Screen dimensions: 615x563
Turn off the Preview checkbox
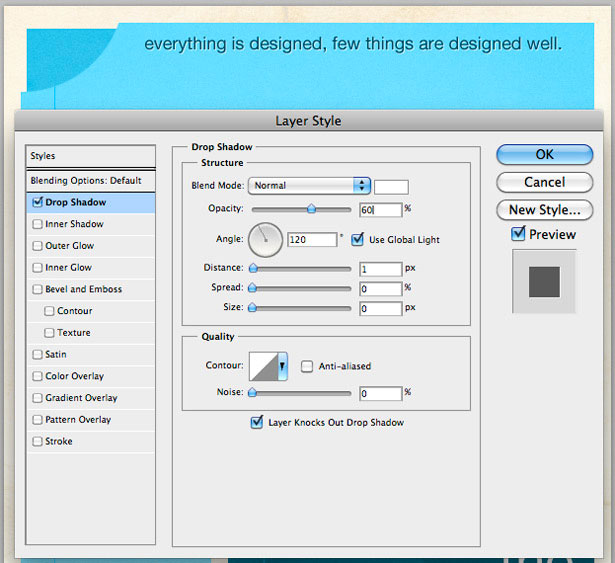[518, 234]
